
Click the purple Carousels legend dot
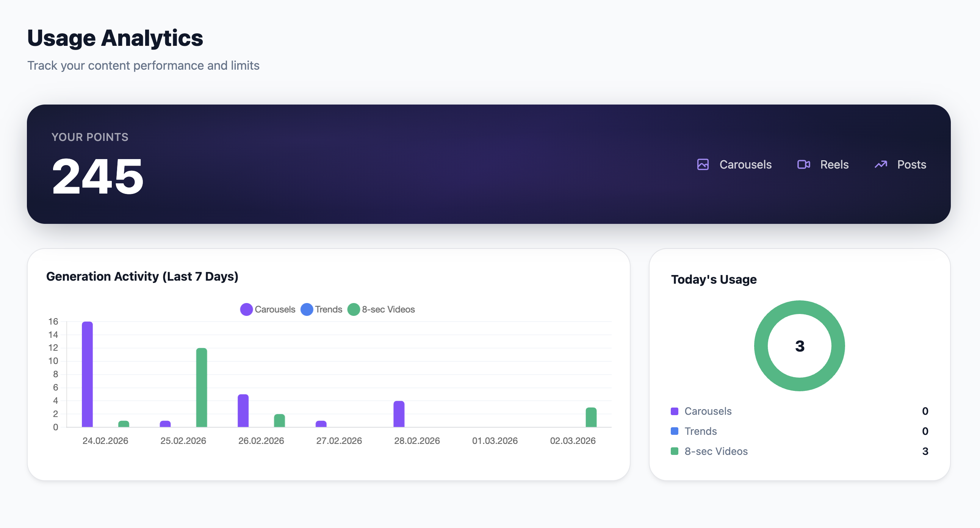pyautogui.click(x=246, y=309)
